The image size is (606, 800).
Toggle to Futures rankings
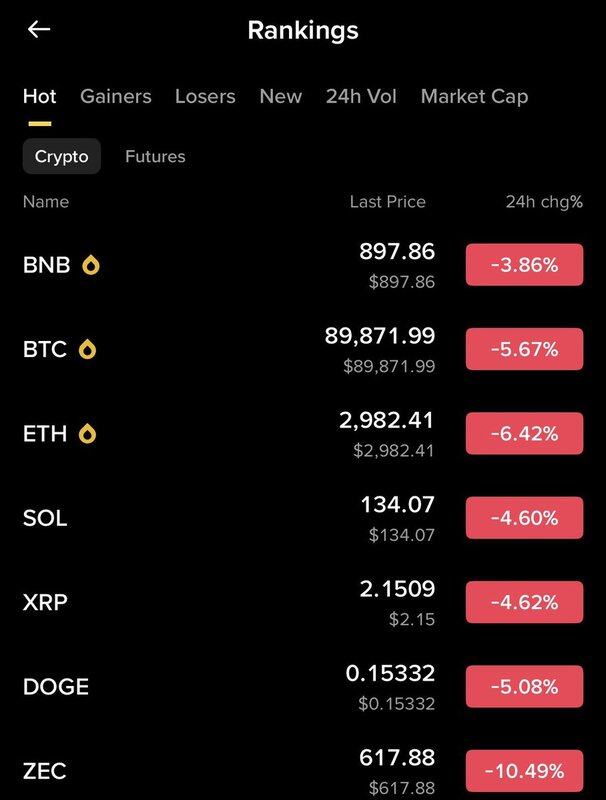[x=155, y=156]
